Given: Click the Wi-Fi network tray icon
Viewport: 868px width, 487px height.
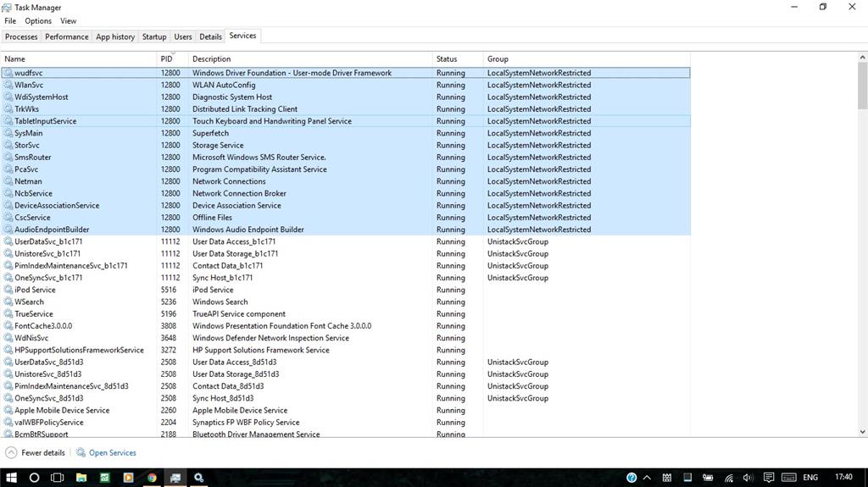Looking at the screenshot, I should click(x=729, y=478).
